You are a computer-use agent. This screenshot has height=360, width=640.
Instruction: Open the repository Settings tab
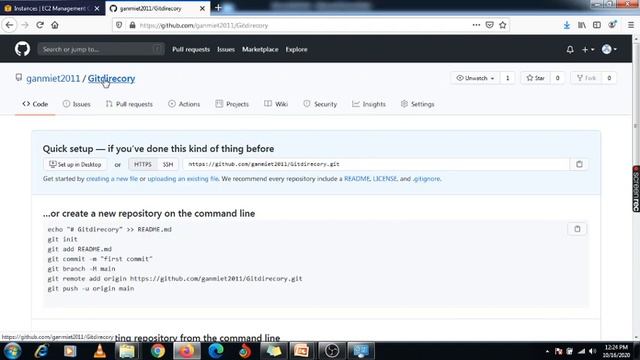(x=417, y=104)
